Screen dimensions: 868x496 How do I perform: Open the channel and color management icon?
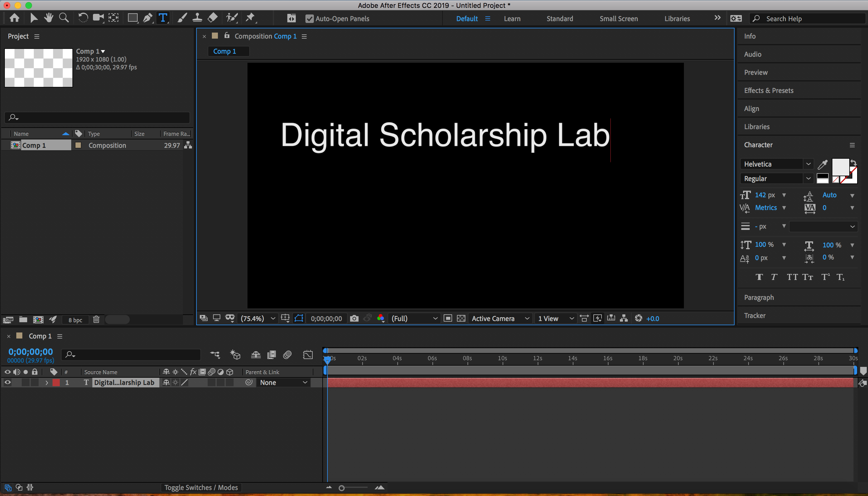click(x=381, y=319)
